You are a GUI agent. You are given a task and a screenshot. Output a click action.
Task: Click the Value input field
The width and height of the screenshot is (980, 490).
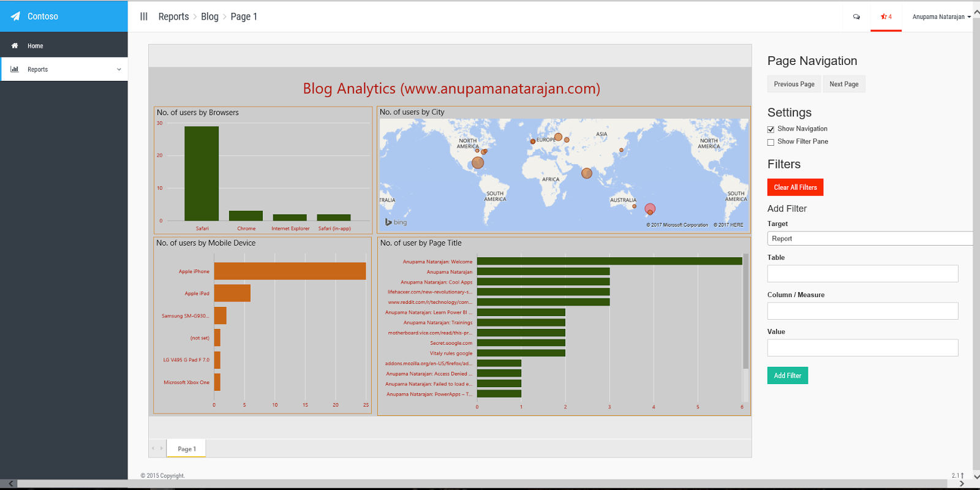pyautogui.click(x=862, y=347)
